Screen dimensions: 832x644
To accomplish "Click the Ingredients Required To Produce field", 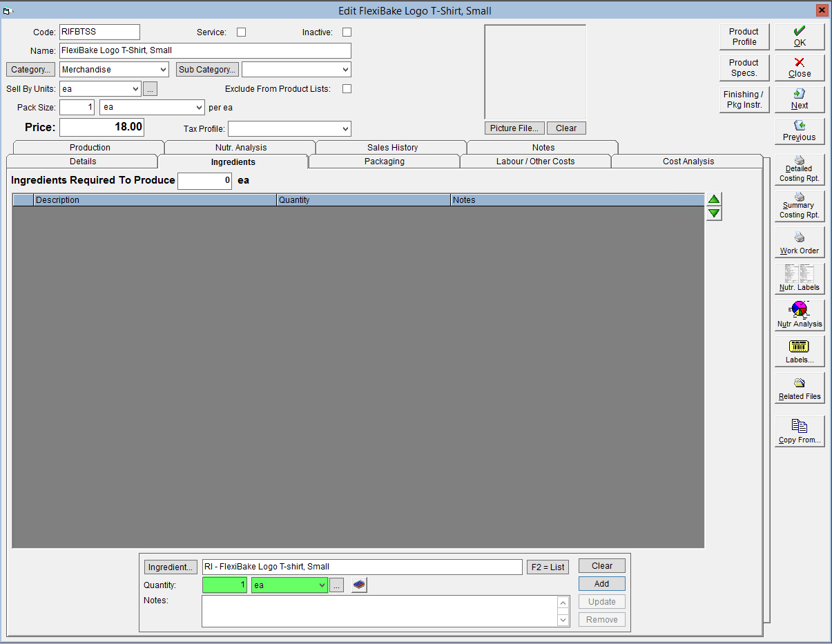I will (205, 181).
